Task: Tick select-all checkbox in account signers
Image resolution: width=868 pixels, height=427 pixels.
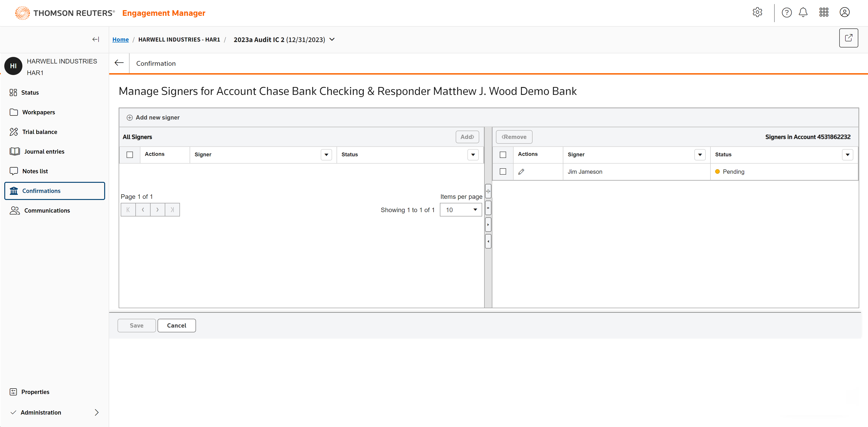Action: [x=503, y=155]
